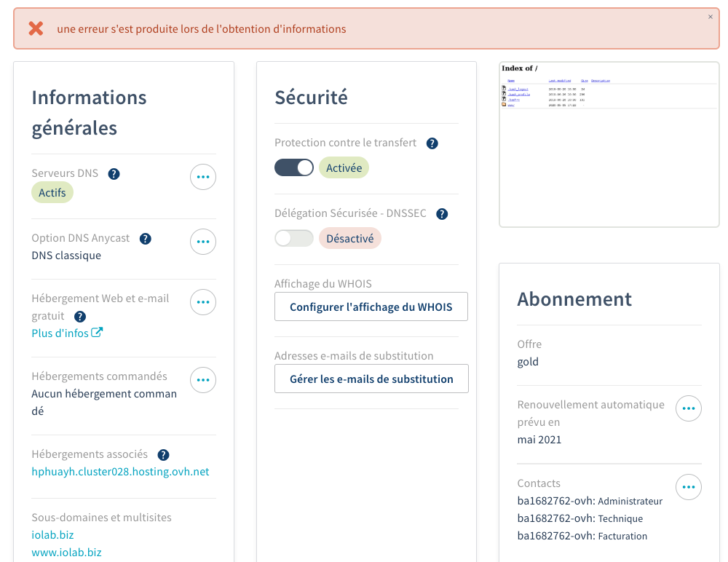Dismiss the error alert banner
Screen dimensions: 728x562
coord(711,17)
